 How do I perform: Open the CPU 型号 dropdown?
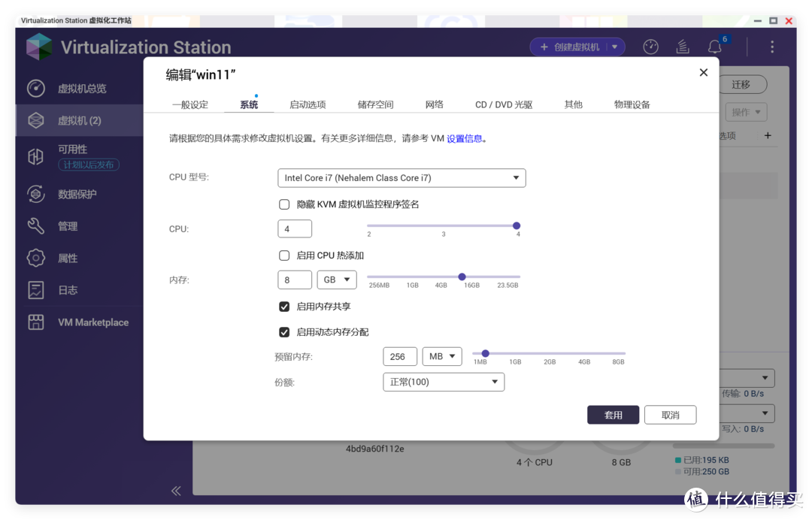(401, 178)
